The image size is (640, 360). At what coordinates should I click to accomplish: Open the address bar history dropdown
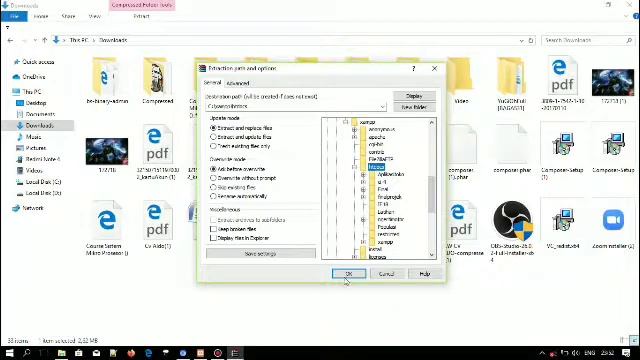(521, 40)
